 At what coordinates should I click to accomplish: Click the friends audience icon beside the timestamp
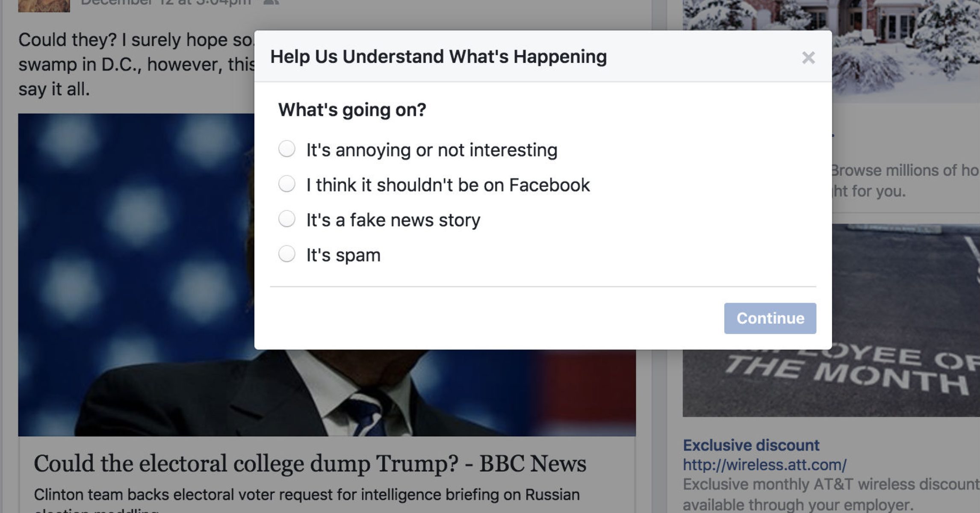(x=271, y=3)
